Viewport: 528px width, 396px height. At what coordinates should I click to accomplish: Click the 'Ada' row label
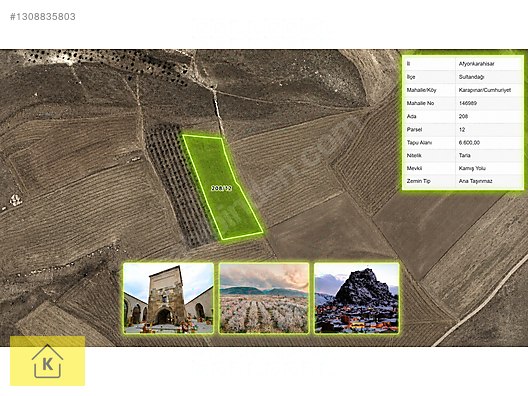pos(411,116)
